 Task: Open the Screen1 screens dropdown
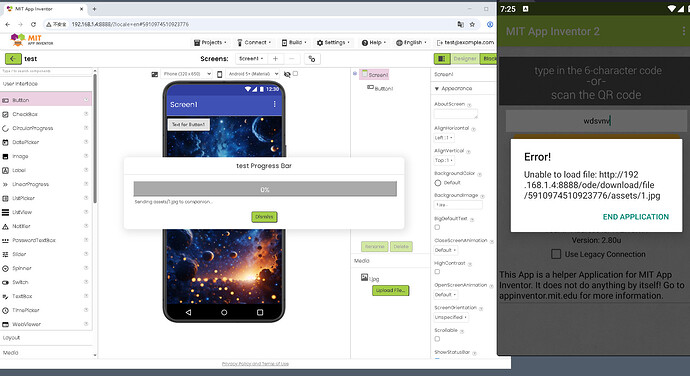click(x=251, y=59)
